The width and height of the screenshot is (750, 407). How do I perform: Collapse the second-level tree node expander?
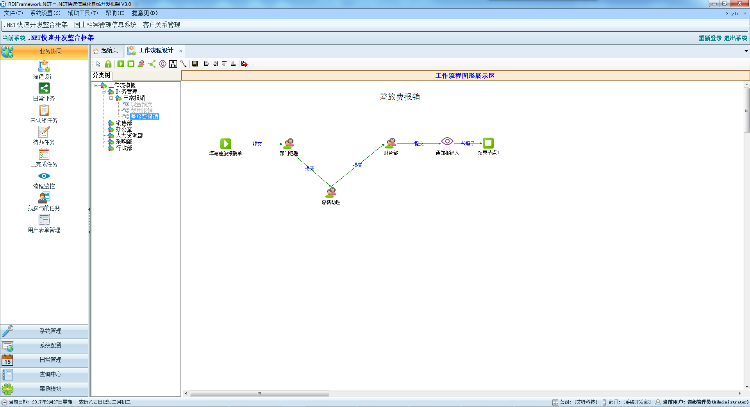click(104, 91)
